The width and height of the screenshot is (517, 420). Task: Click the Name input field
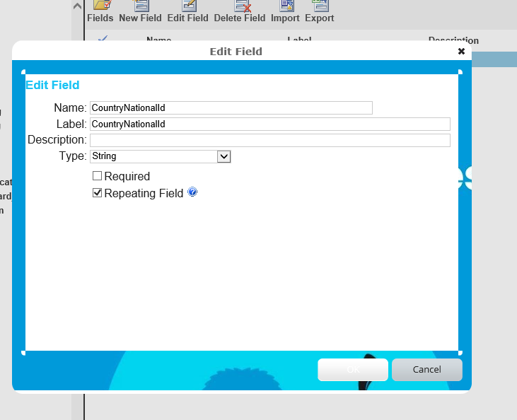click(x=231, y=107)
